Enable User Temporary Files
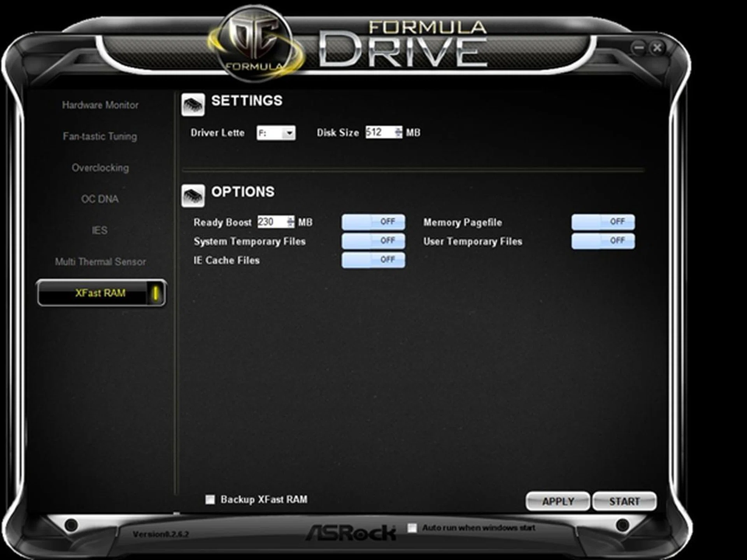 [603, 241]
